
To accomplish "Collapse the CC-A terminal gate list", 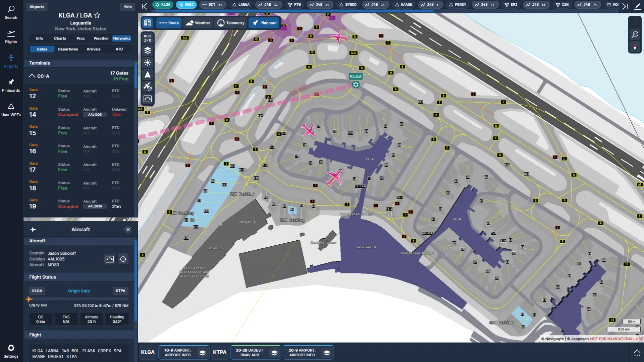I will click(32, 76).
